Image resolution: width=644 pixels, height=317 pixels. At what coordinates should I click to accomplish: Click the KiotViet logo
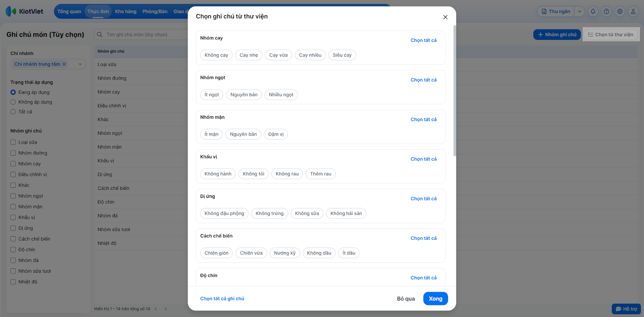coord(25,11)
